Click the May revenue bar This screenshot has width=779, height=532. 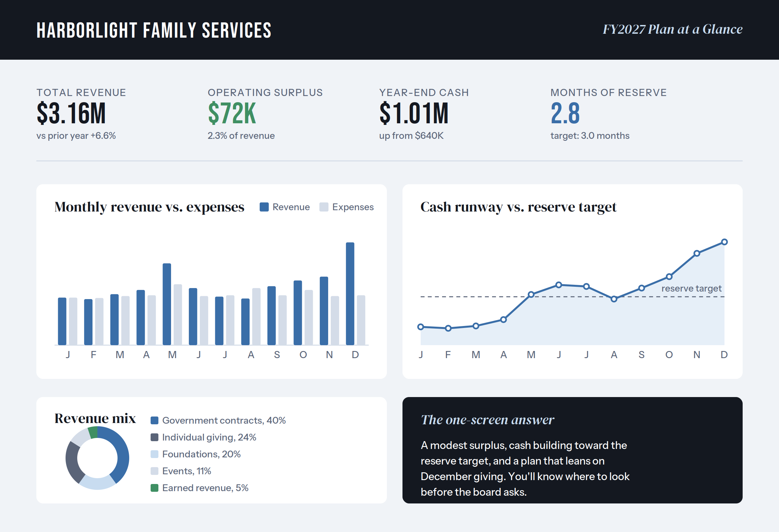(167, 304)
